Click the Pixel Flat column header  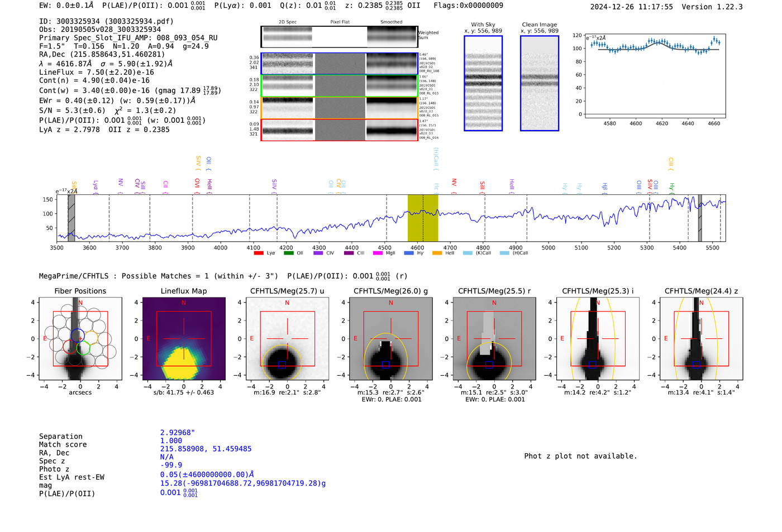(340, 22)
